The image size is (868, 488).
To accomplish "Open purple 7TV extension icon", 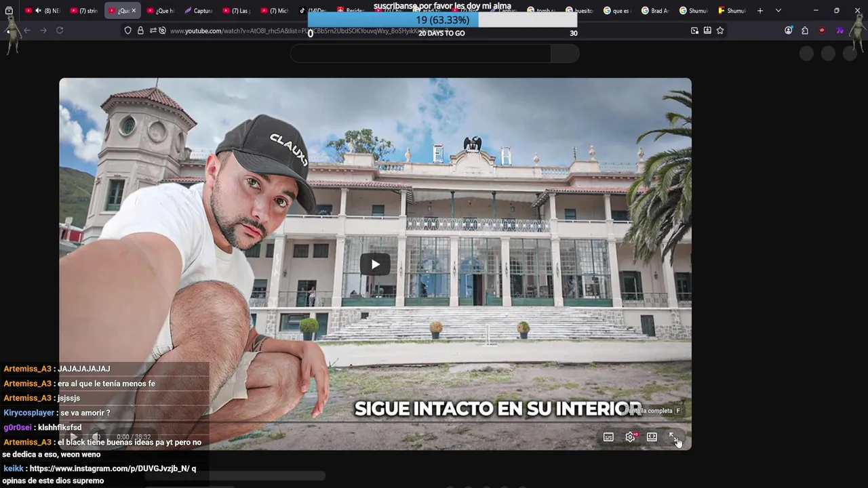I will 840,30.
